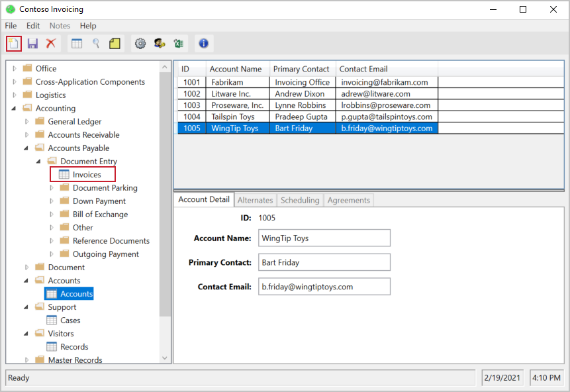The image size is (570, 392).
Task: Expand the General Ledger folder
Action: pyautogui.click(x=27, y=121)
